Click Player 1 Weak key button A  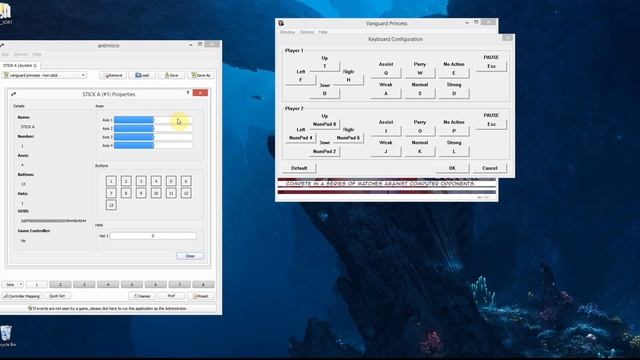[x=386, y=93]
